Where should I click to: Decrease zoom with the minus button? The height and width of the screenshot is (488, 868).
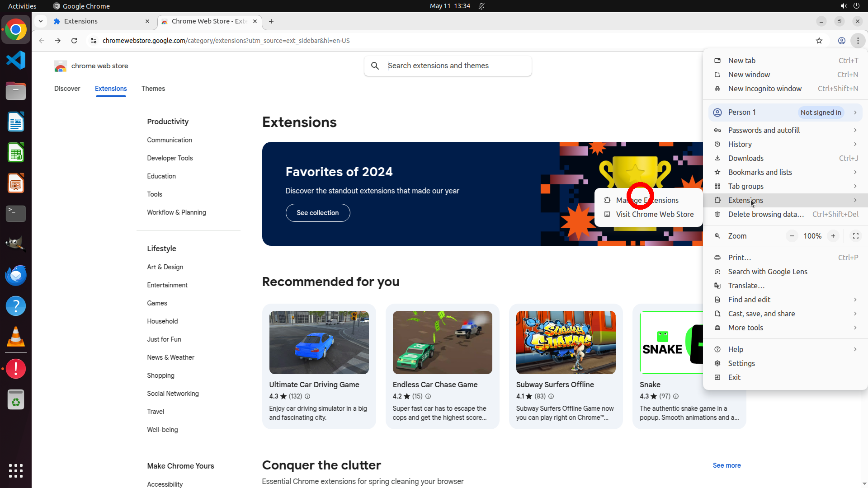[792, 236]
